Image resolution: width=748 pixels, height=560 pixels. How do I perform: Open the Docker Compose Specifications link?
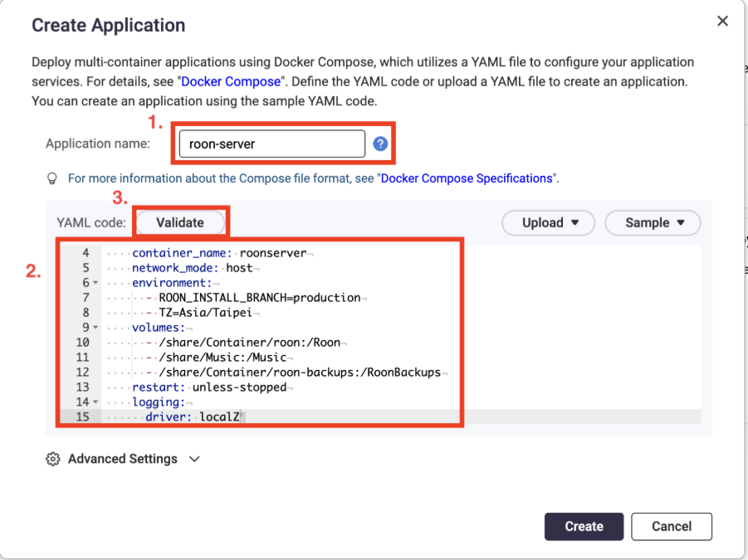[x=467, y=178]
